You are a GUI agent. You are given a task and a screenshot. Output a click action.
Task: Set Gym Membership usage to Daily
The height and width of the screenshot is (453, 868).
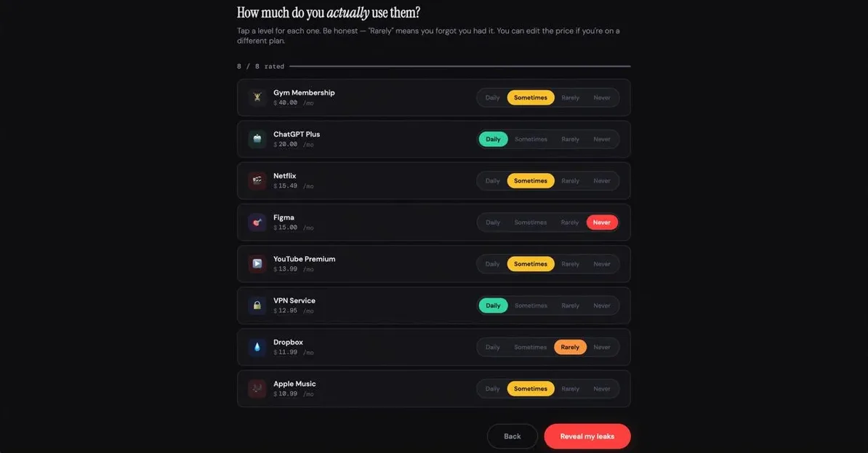click(x=492, y=96)
